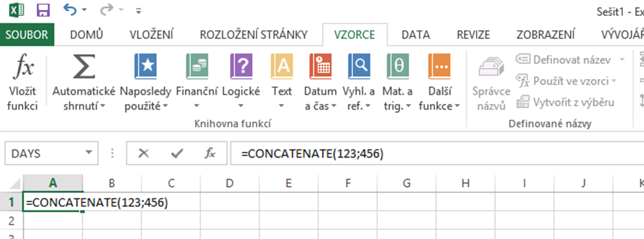Undo the last action
Viewport: 644px width, 239px height.
pyautogui.click(x=70, y=9)
